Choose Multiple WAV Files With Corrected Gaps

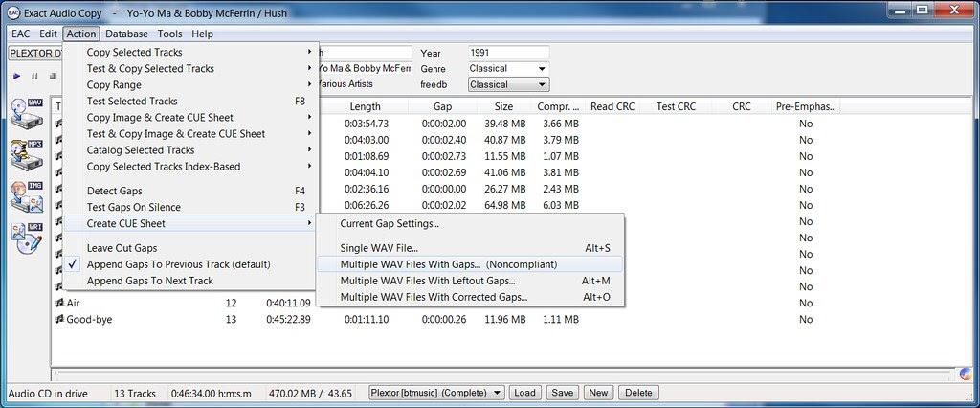[x=470, y=297]
